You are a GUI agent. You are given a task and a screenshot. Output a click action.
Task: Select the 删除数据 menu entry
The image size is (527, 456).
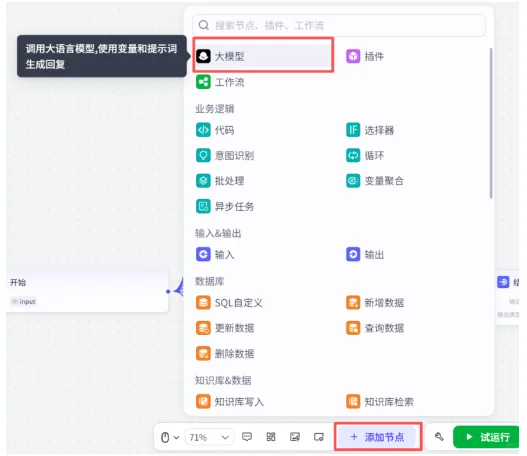(225, 353)
